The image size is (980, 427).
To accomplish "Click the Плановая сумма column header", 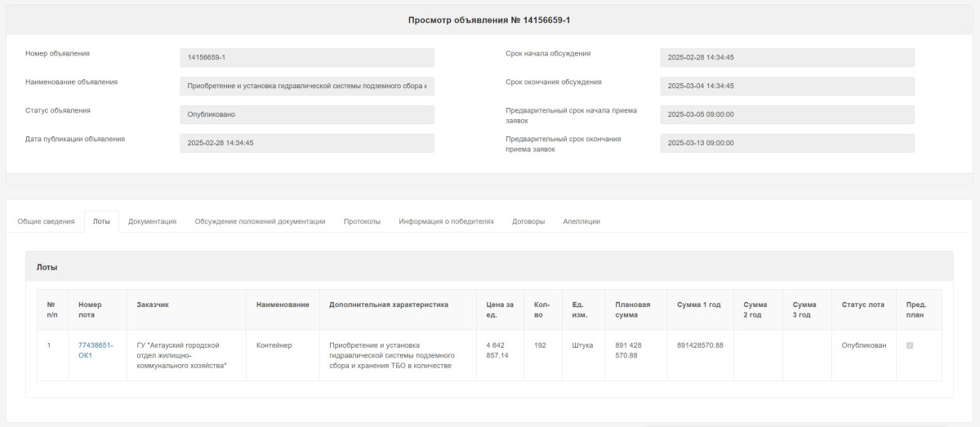I will (633, 309).
